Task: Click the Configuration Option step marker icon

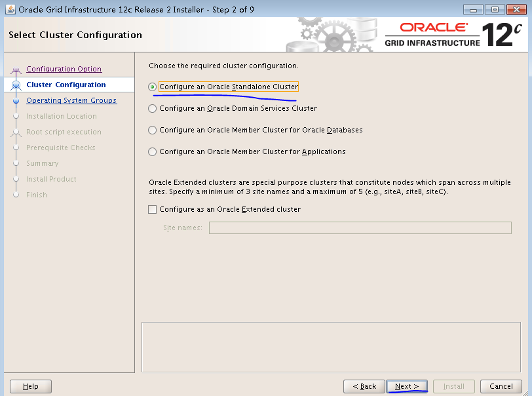Action: point(16,69)
